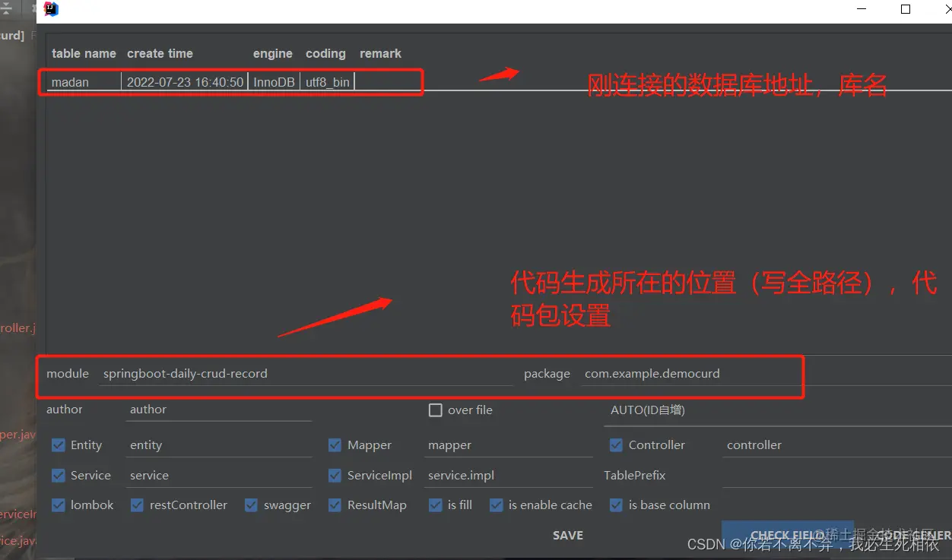Click the SAVE button

(567, 535)
